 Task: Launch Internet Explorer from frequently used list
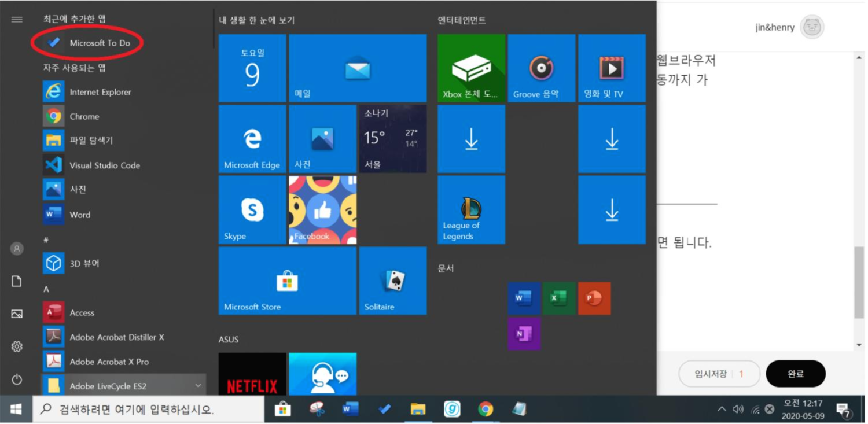123,92
